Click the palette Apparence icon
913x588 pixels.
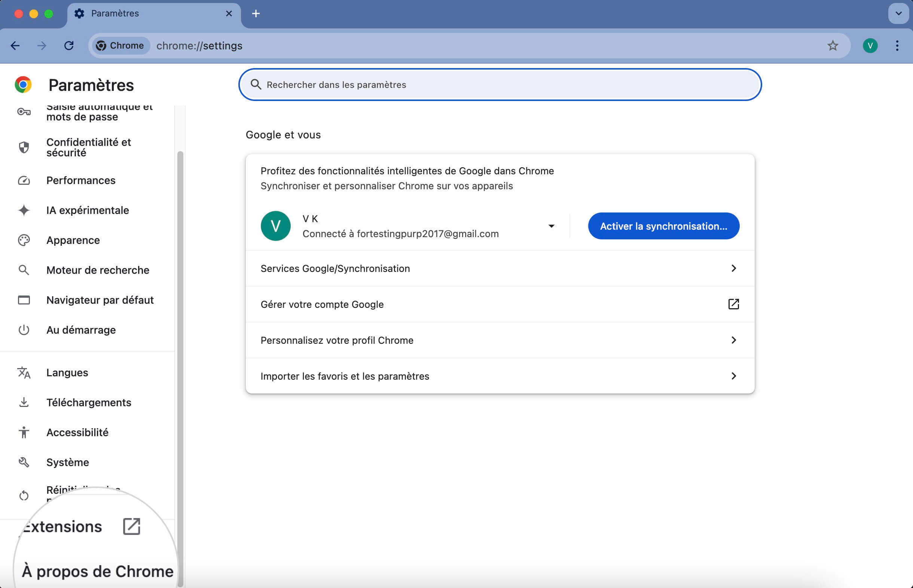point(24,240)
